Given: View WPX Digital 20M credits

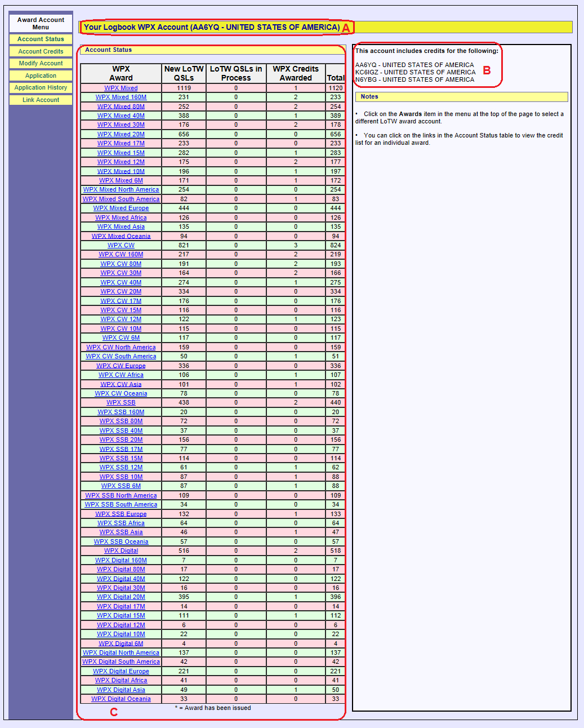Looking at the screenshot, I should click(x=121, y=597).
